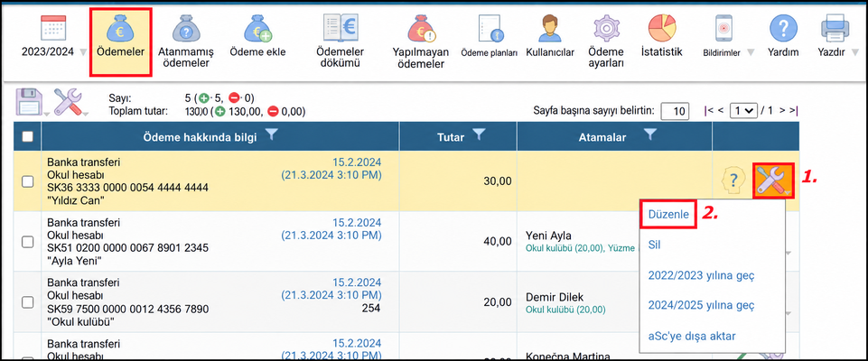Open Yapılmayan ödemeler warning bag icon
The height and width of the screenshot is (361, 868).
pos(421,29)
